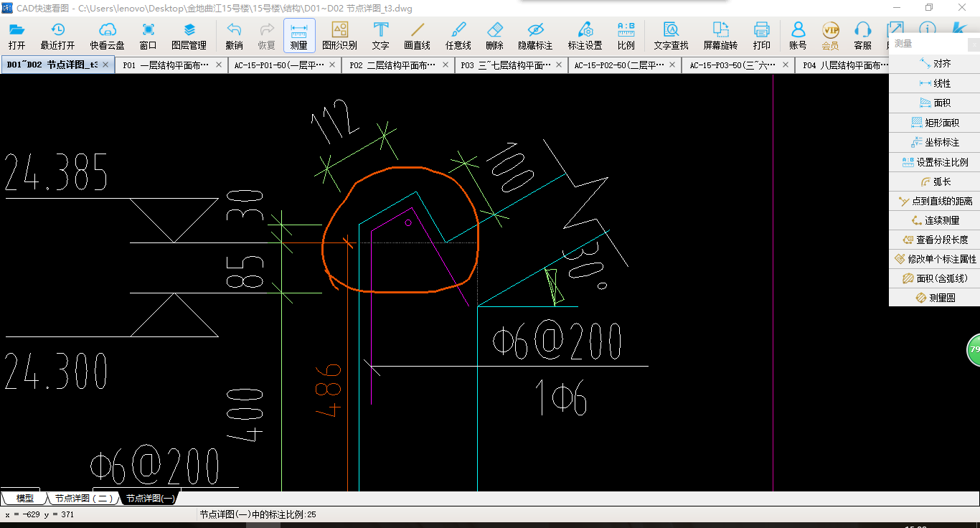The width and height of the screenshot is (980, 528).
Task: Open 文字查找 text search
Action: [671, 35]
